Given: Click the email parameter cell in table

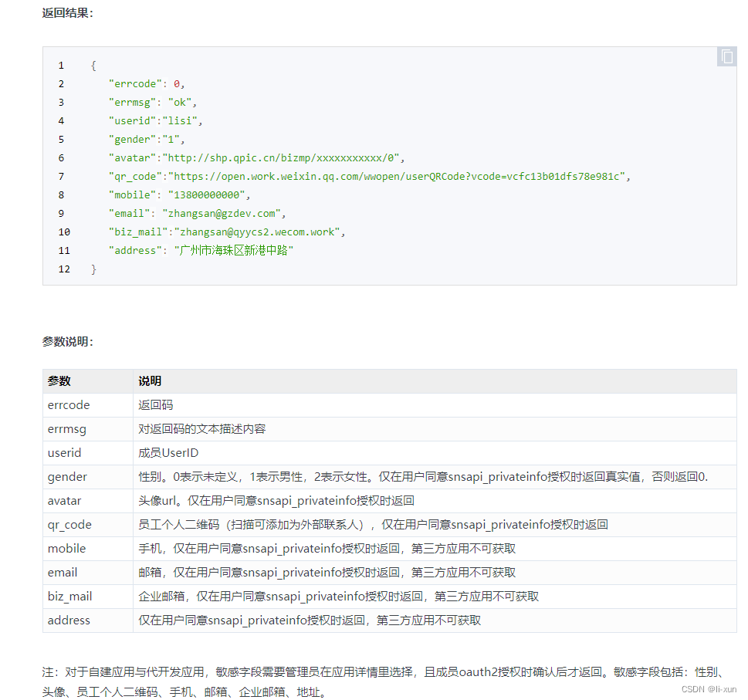Looking at the screenshot, I should [88, 572].
